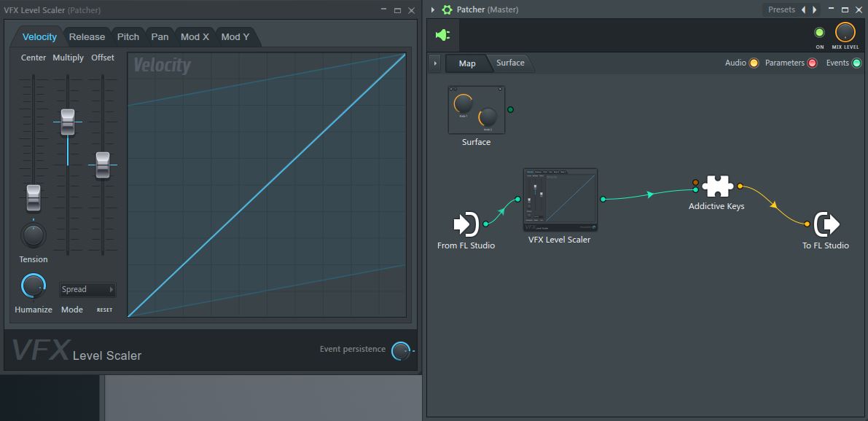Viewport: 868px width, 421px height.
Task: Click the From FL Studio output port
Action: (x=485, y=224)
